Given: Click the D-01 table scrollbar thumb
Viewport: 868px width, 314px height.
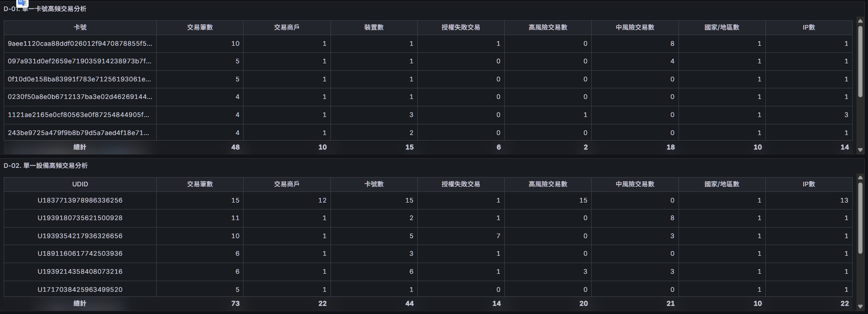Looking at the screenshot, I should [860, 62].
